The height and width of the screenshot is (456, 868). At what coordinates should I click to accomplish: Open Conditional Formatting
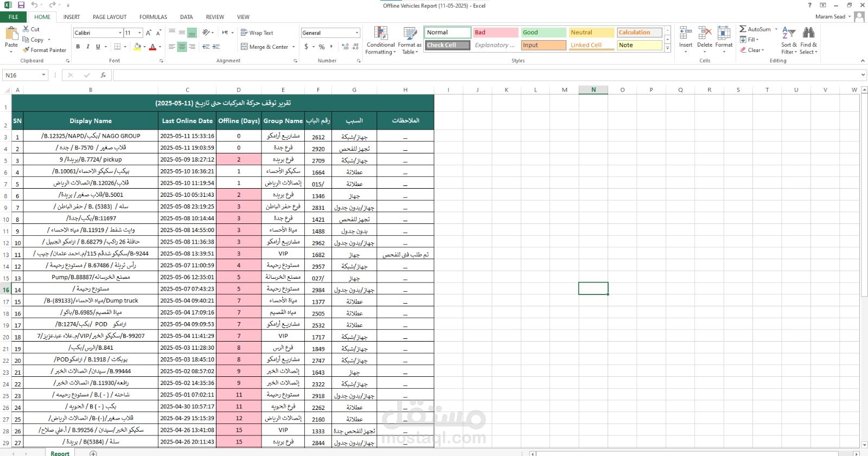(380, 41)
